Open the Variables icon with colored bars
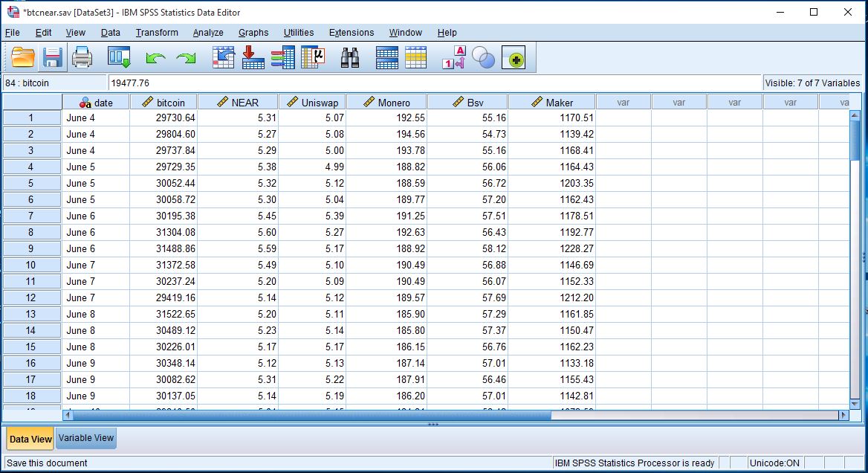This screenshot has width=868, height=473. (x=283, y=57)
